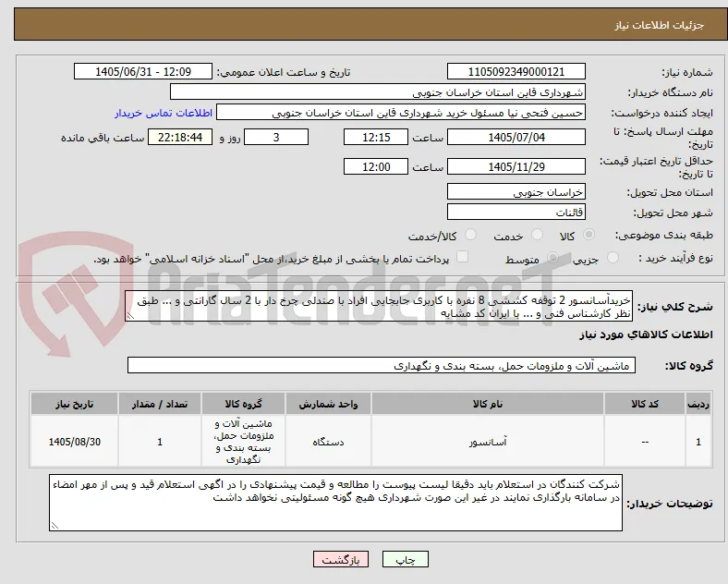Click the delivery province field خراسان جنوبی
Image resolution: width=728 pixels, height=584 pixels.
[x=516, y=191]
